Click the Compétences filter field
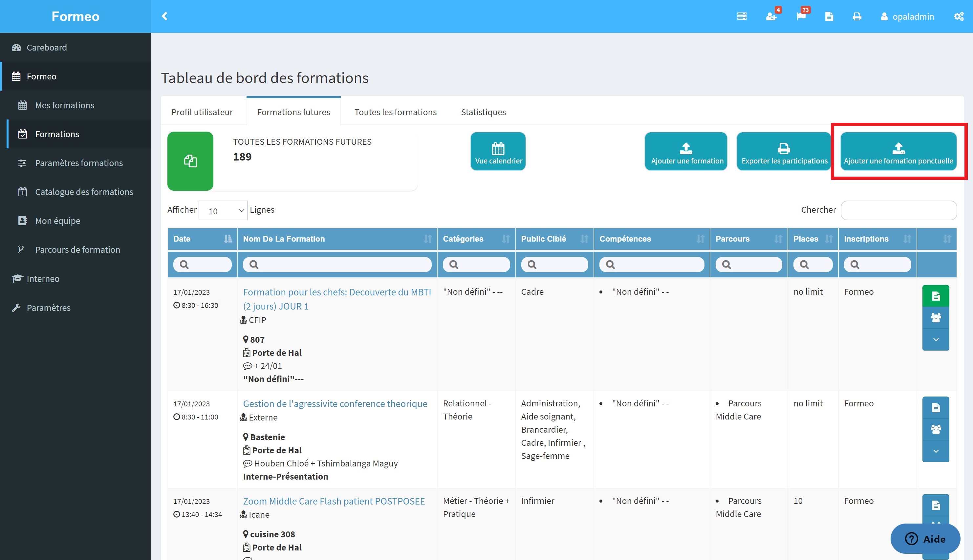Viewport: 973px width, 560px height. click(x=652, y=264)
